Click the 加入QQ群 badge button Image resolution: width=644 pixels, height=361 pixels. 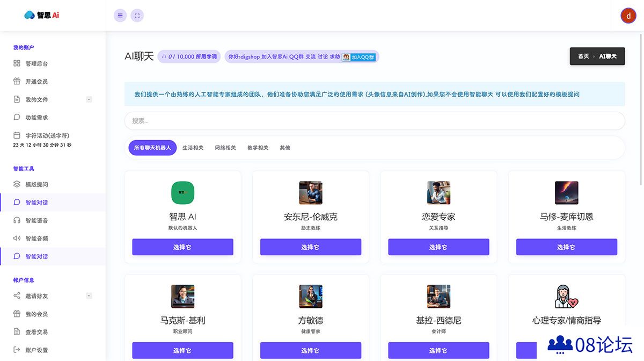[x=359, y=57]
